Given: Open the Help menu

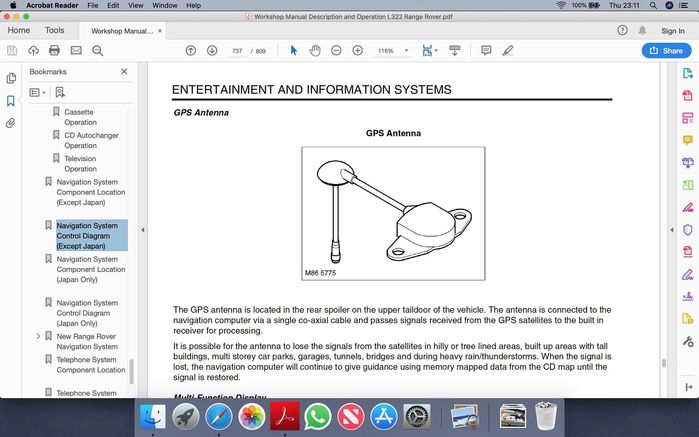Looking at the screenshot, I should 193,5.
